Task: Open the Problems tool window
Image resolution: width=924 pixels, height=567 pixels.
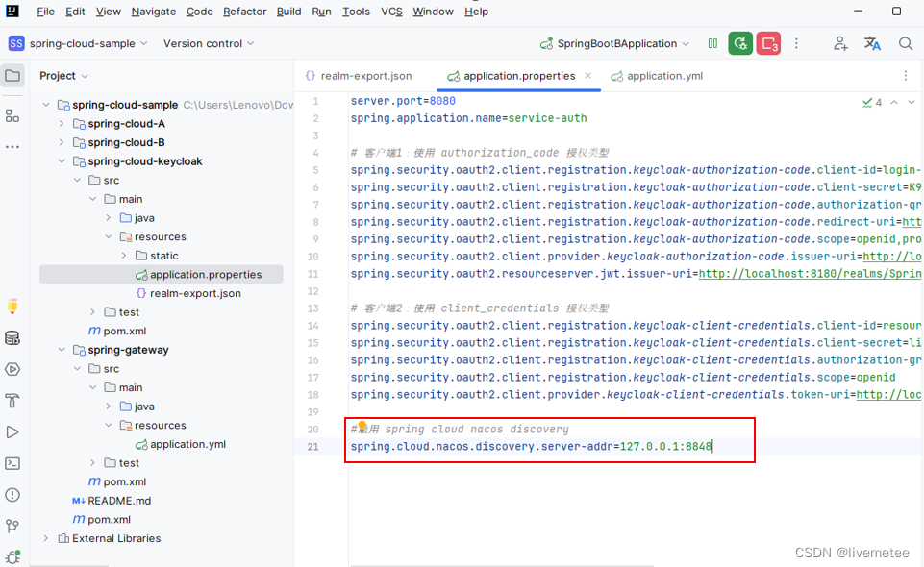Action: tap(12, 495)
